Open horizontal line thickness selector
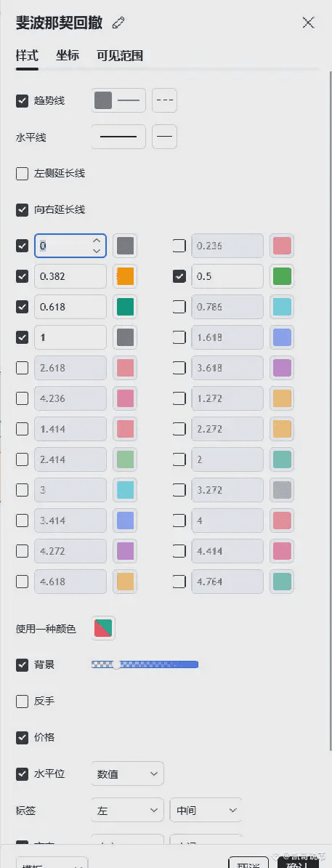 (x=118, y=137)
